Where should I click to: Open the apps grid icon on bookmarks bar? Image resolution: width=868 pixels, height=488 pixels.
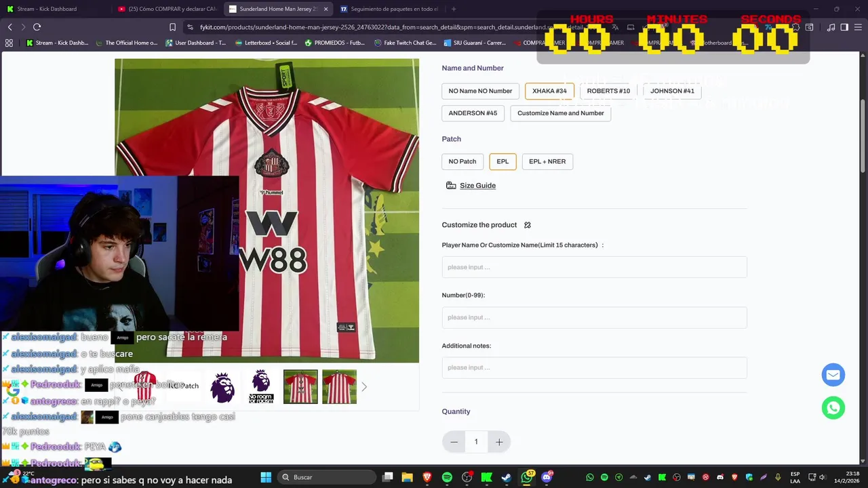[x=9, y=43]
